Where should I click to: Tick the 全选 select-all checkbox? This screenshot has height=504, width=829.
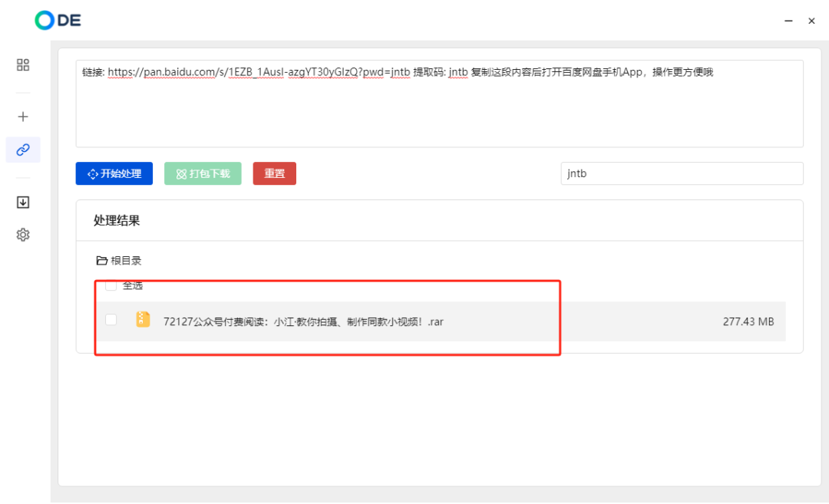111,285
